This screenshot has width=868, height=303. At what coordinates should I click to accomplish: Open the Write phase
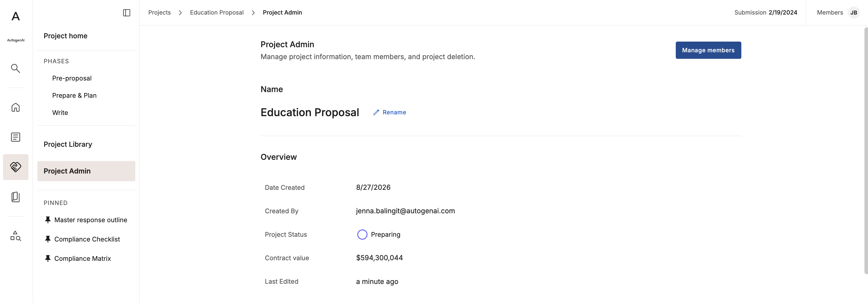[x=60, y=113]
